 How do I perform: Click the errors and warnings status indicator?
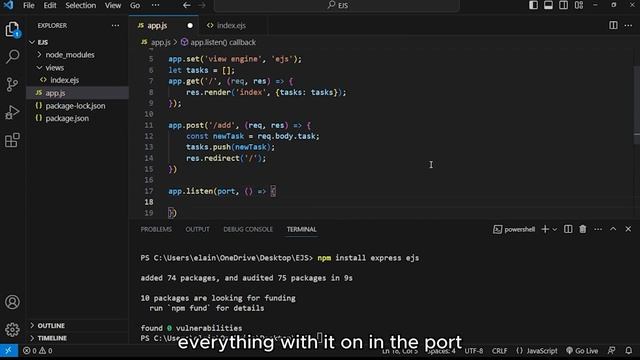pos(38,351)
